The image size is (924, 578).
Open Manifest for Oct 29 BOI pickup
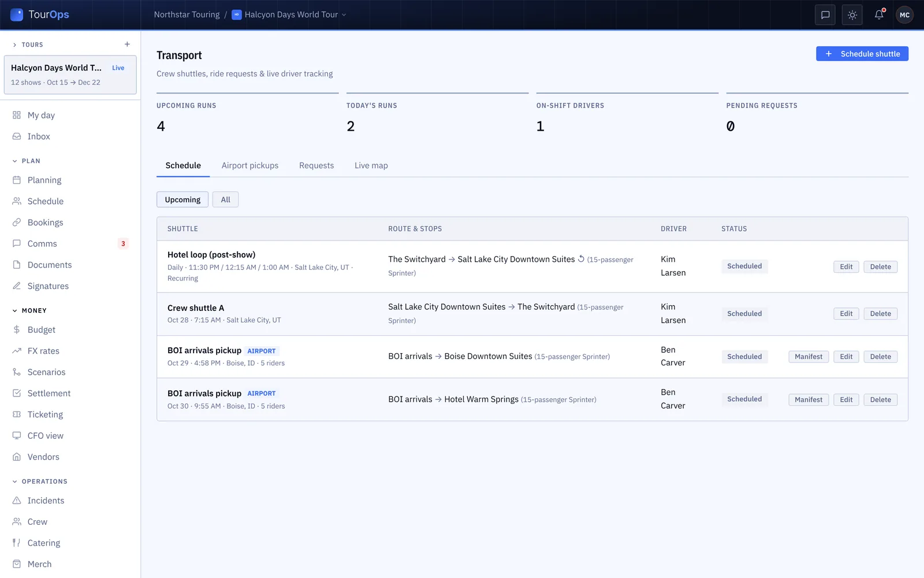click(808, 357)
